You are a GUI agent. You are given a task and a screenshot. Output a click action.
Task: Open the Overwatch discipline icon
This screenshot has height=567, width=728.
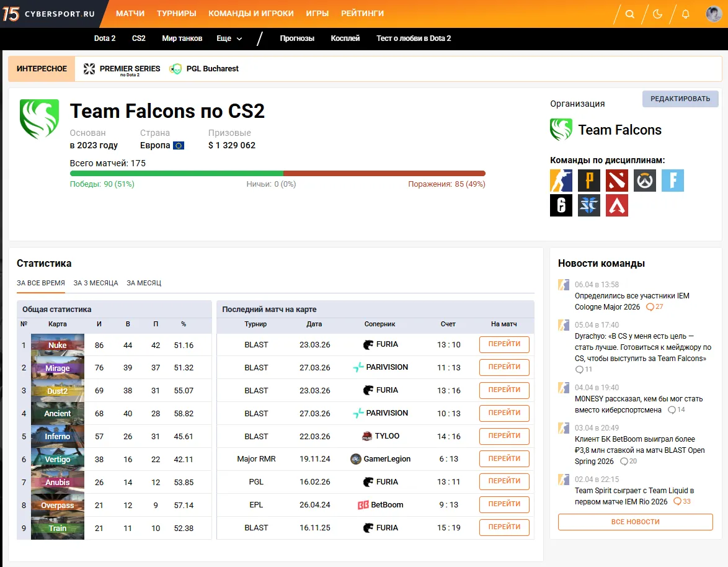pyautogui.click(x=645, y=180)
